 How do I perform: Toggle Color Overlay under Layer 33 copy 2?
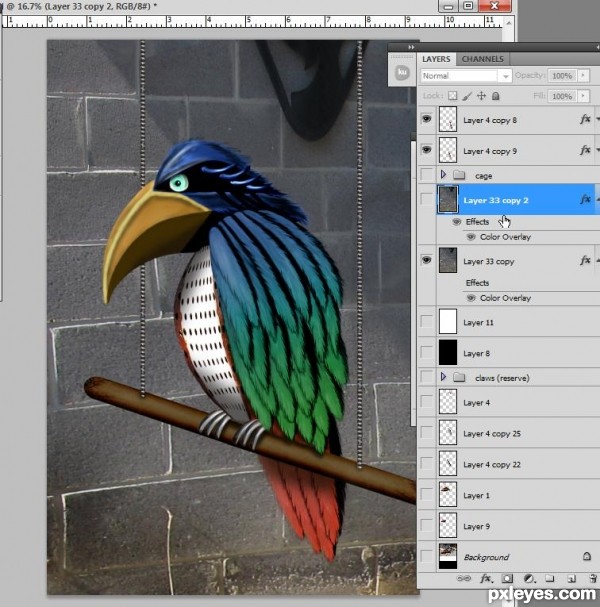(471, 237)
